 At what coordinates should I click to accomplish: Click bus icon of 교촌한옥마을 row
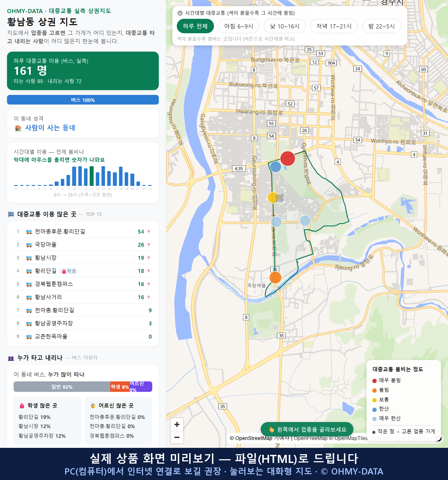pos(29,337)
